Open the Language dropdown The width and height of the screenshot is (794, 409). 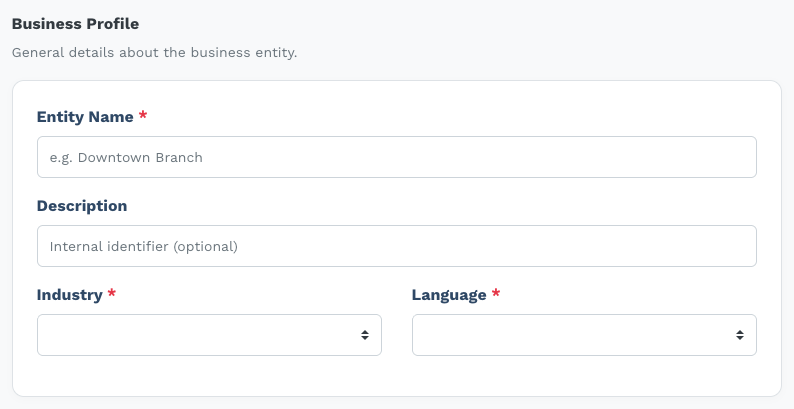click(584, 335)
